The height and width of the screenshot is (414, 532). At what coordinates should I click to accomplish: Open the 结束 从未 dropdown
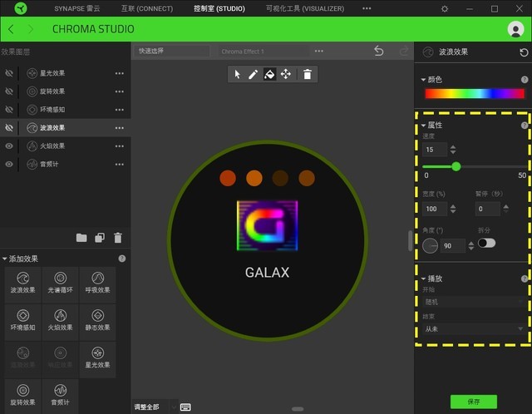tap(474, 329)
